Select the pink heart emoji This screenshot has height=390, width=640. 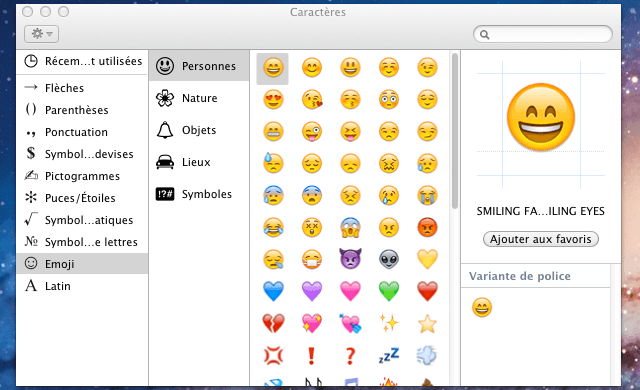tap(350, 291)
